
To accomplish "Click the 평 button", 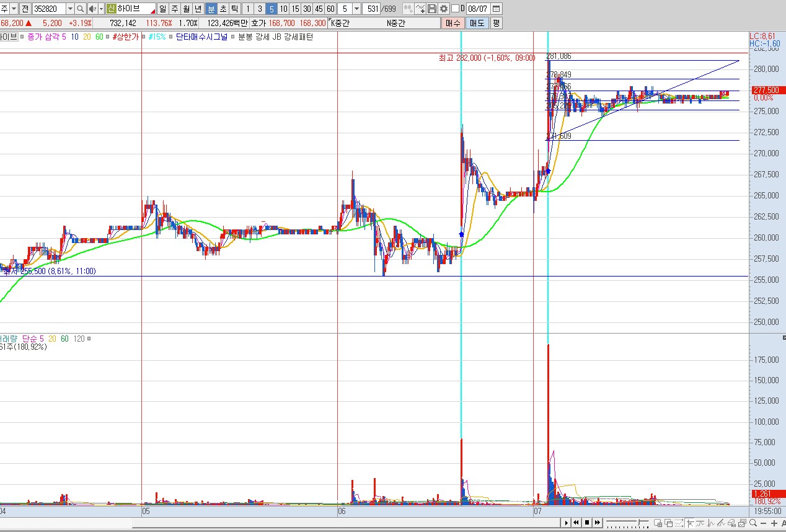I will point(496,23).
